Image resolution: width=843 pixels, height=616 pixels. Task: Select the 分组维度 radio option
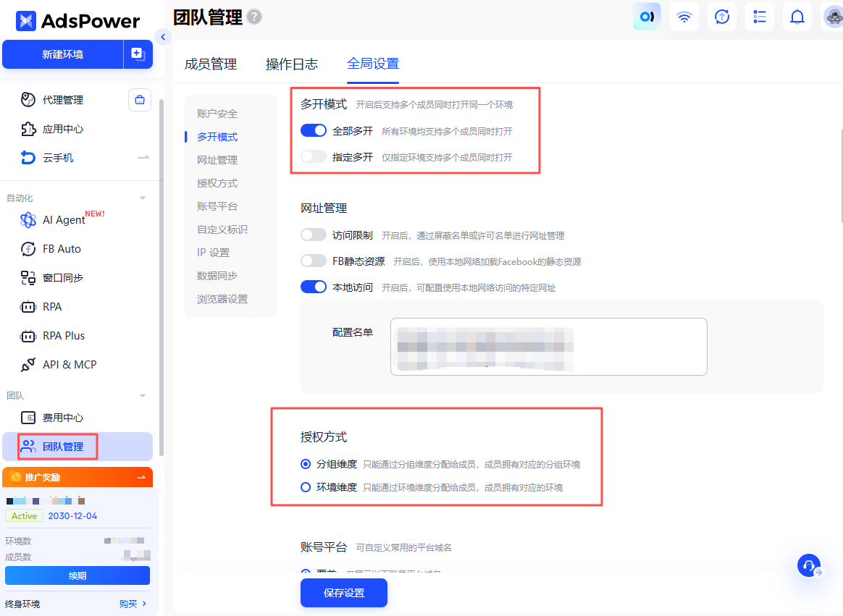tap(306, 464)
